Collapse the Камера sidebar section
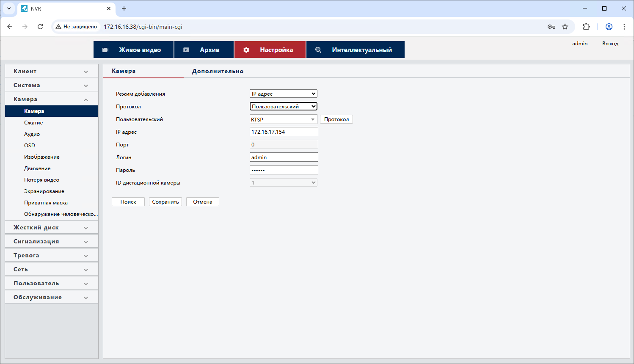 point(52,99)
